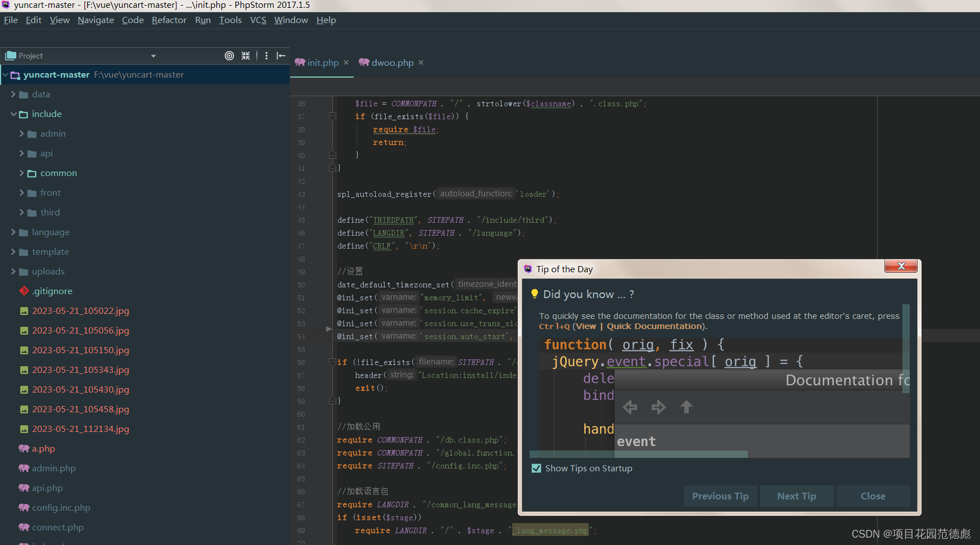Click the 2023-05-21_105022.jpg image icon

24,311
